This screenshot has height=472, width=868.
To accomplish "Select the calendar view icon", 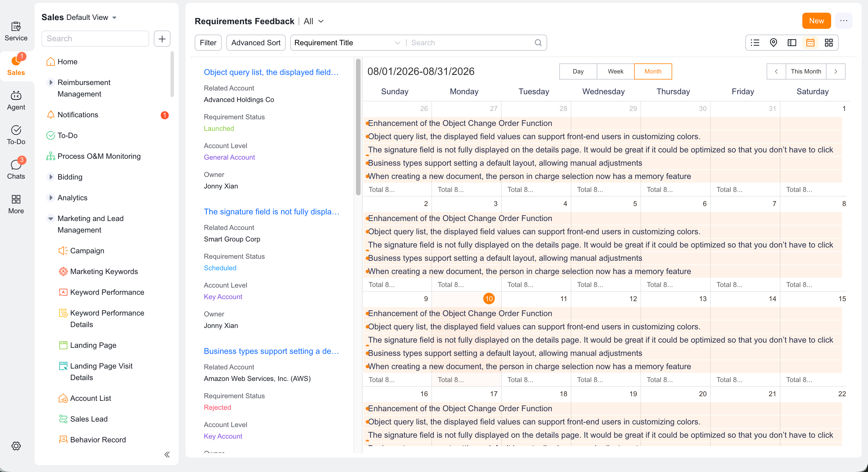I will pos(810,42).
